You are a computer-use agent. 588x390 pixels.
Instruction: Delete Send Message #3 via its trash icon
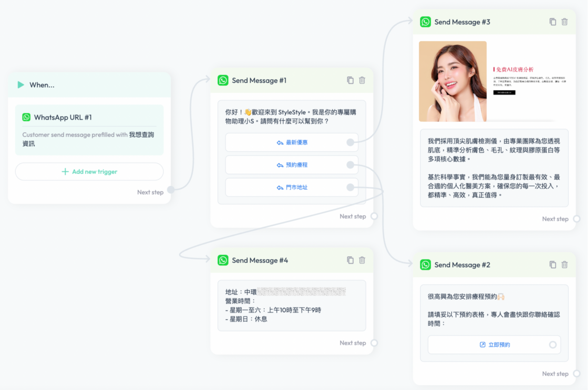[564, 22]
